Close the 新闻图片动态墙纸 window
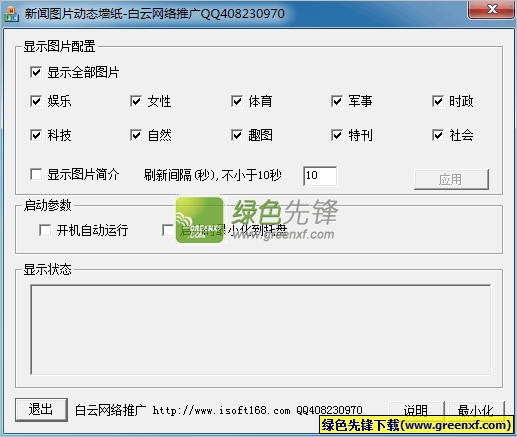This screenshot has height=437, width=517. tap(492, 9)
